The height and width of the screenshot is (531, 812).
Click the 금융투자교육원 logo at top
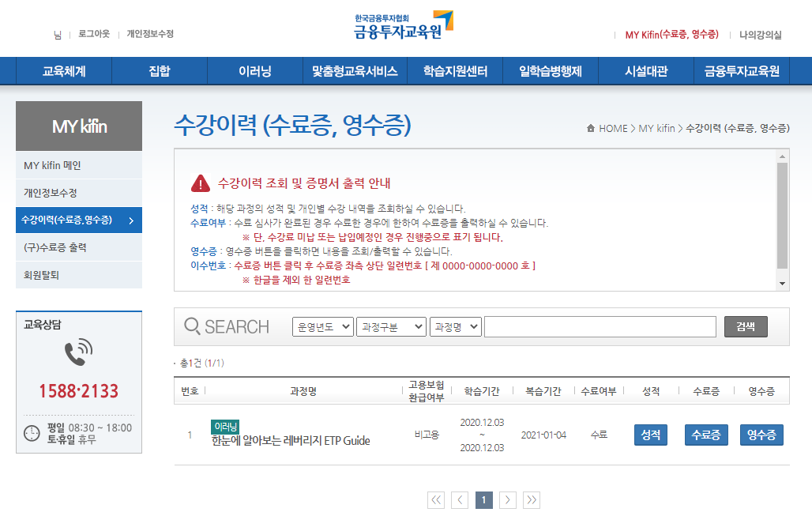404,26
